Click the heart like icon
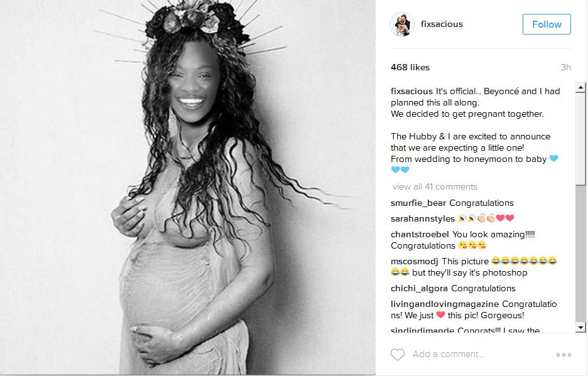The width and height of the screenshot is (588, 376). (398, 354)
